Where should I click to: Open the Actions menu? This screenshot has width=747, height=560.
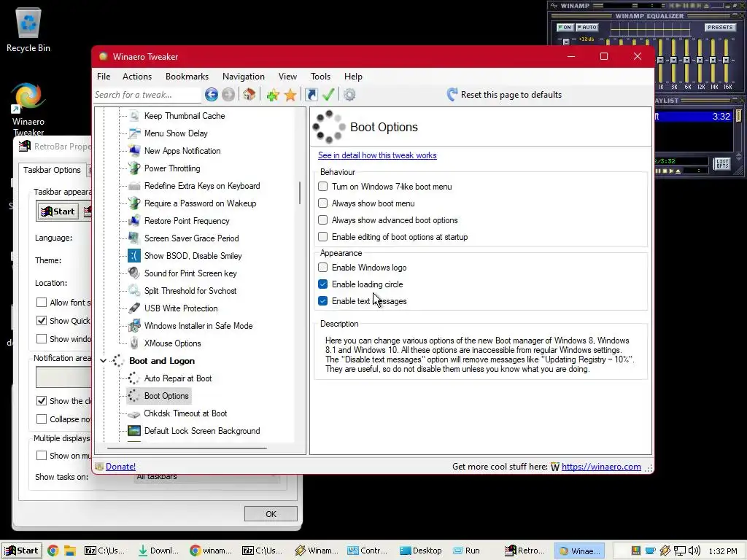pos(136,77)
